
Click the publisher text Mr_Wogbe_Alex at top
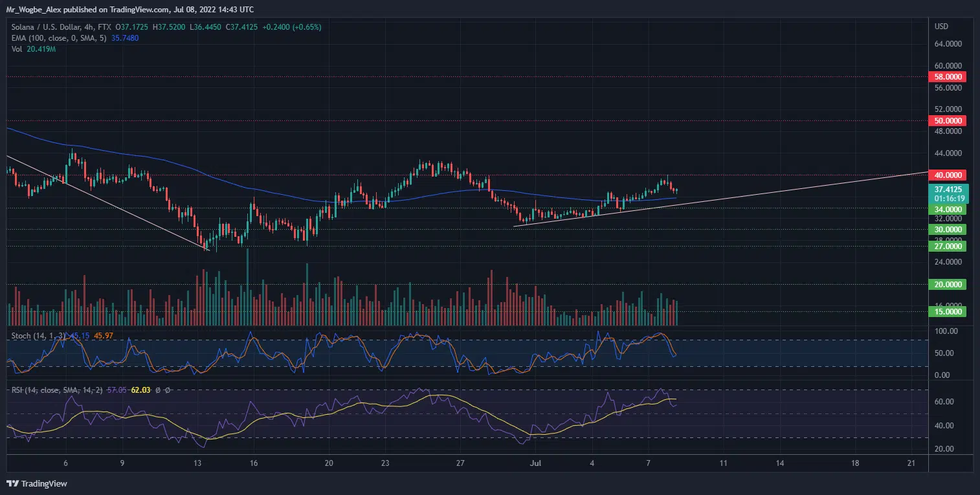pyautogui.click(x=32, y=10)
